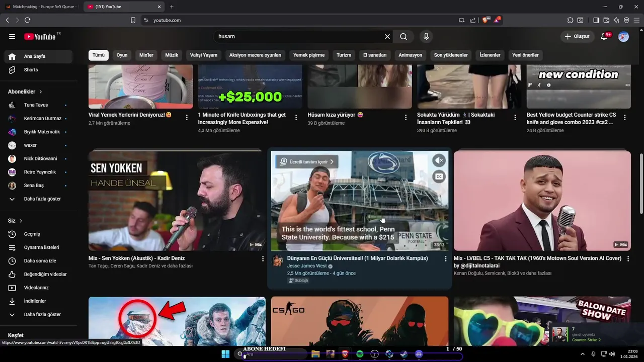Select the El sanatları chip
644x362 pixels.
(x=375, y=55)
